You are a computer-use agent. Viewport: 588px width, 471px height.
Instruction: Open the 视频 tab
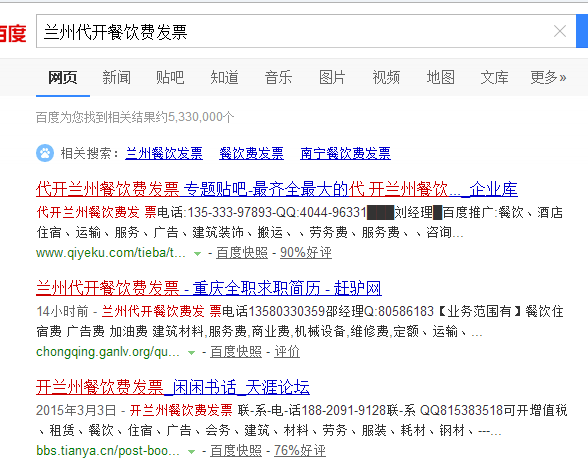click(386, 78)
